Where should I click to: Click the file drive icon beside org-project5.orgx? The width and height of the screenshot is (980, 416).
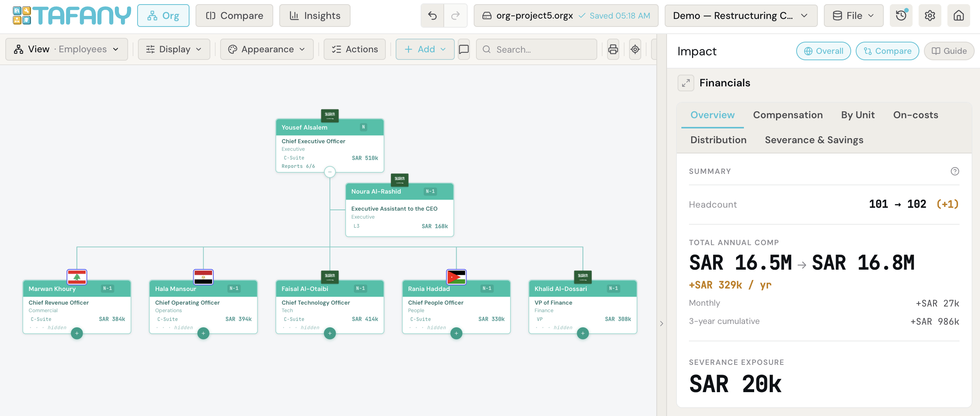[487, 16]
